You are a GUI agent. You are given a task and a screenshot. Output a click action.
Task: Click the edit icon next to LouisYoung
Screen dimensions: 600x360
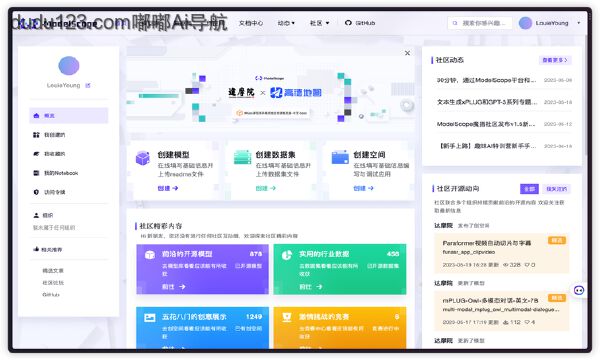point(88,85)
